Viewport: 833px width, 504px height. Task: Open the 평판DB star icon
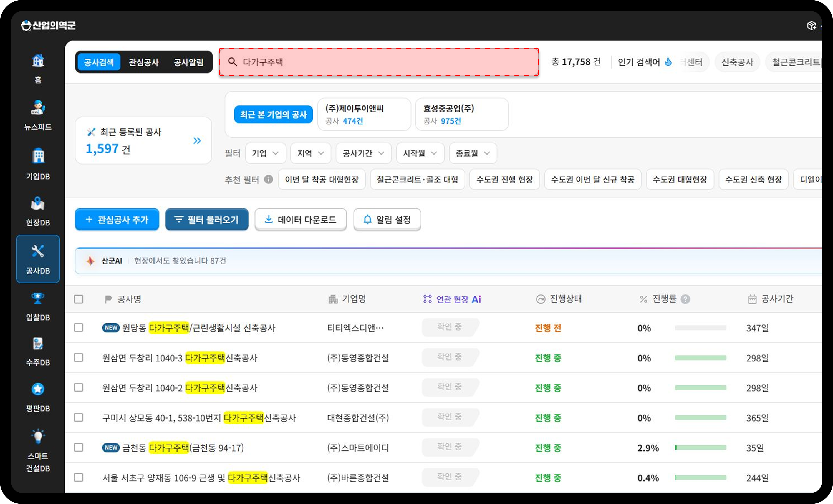coord(38,389)
